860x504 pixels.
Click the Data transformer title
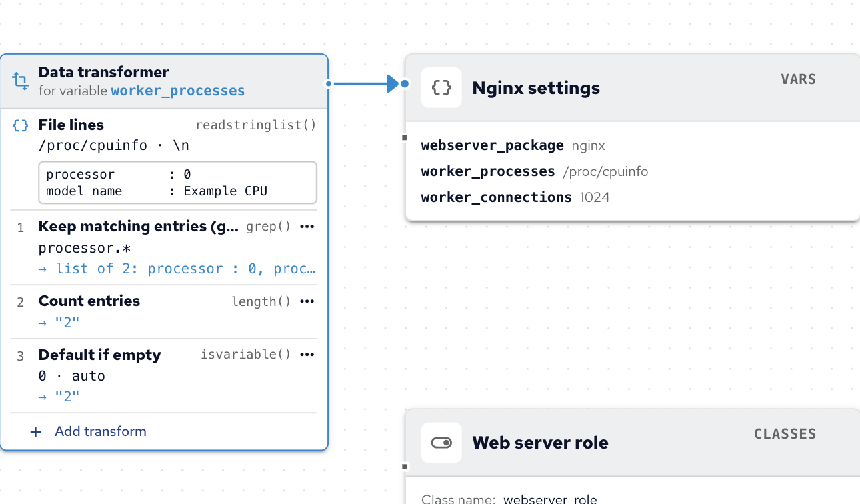[103, 72]
